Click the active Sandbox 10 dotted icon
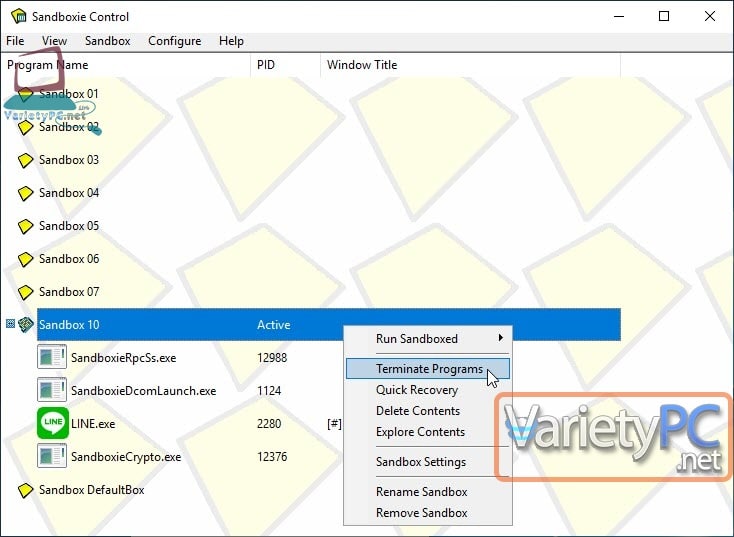 click(x=26, y=324)
